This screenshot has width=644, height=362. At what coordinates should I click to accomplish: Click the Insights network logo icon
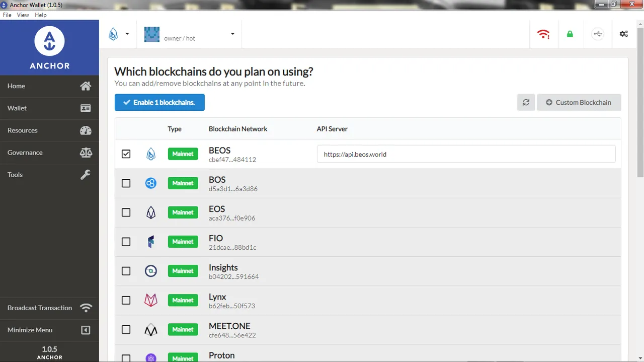point(151,271)
